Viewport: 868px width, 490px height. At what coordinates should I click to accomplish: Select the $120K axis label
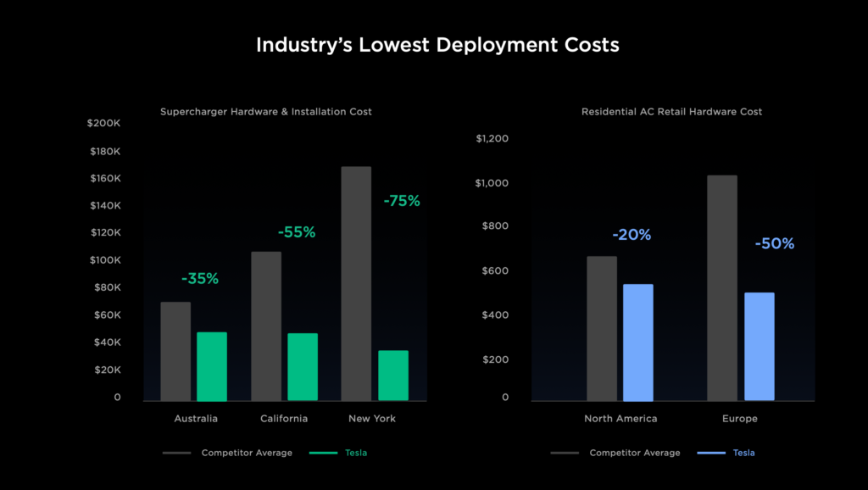(x=105, y=232)
